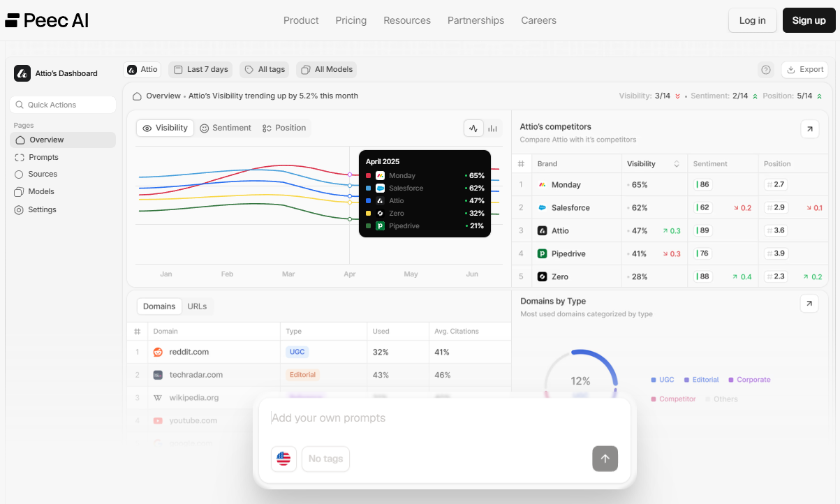Select the bar chart view icon

click(x=493, y=128)
